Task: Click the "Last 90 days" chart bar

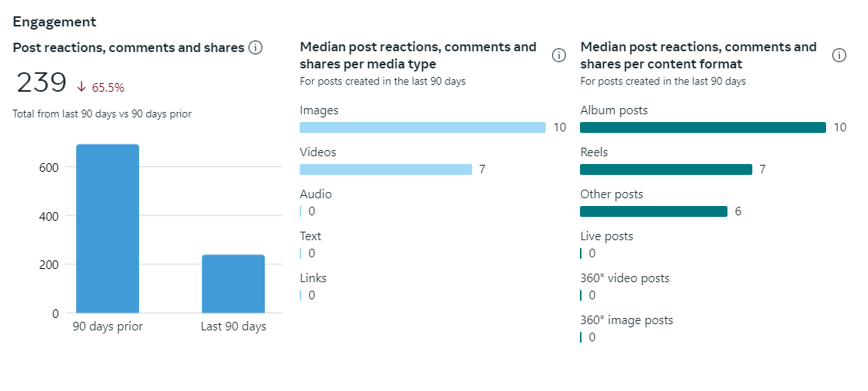Action: coord(233,284)
